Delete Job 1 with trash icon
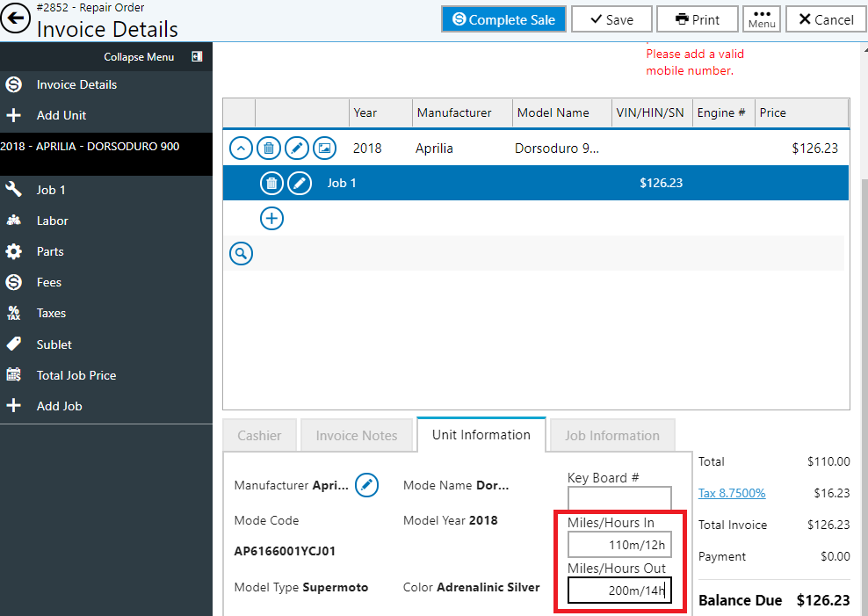 pos(271,183)
